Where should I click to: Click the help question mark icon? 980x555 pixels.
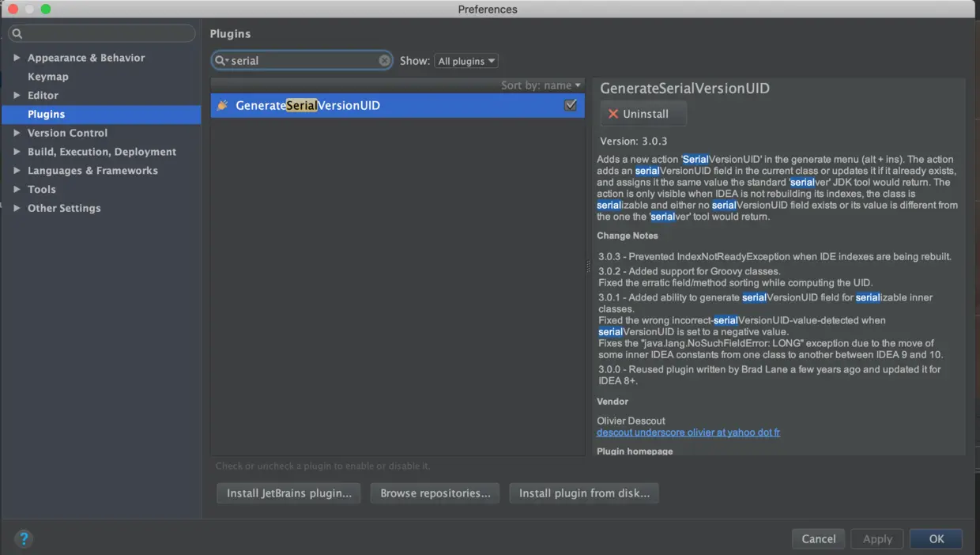click(x=24, y=539)
